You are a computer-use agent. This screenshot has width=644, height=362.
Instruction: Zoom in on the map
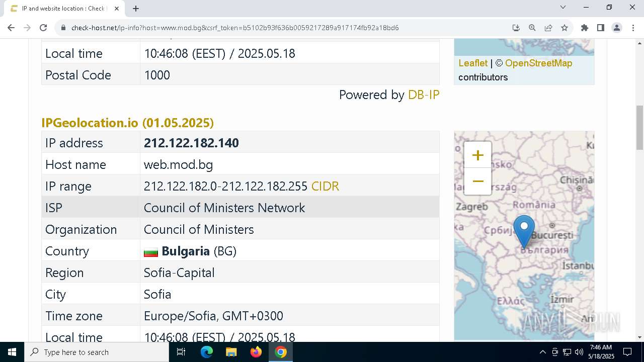click(x=477, y=155)
